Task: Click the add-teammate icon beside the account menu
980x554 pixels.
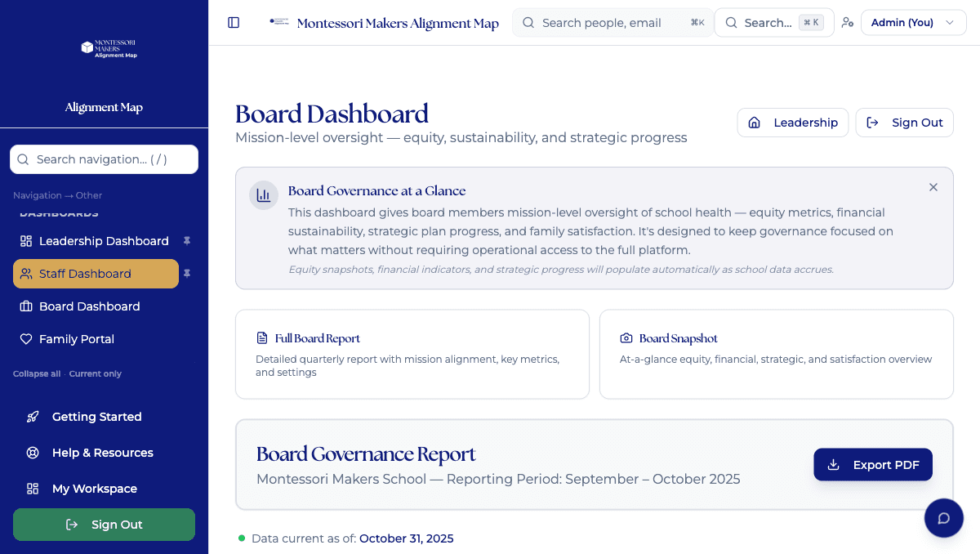Action: [848, 23]
